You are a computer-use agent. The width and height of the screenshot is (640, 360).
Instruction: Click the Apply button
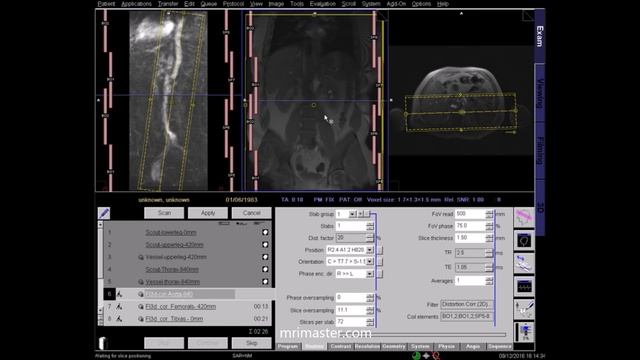pyautogui.click(x=208, y=213)
